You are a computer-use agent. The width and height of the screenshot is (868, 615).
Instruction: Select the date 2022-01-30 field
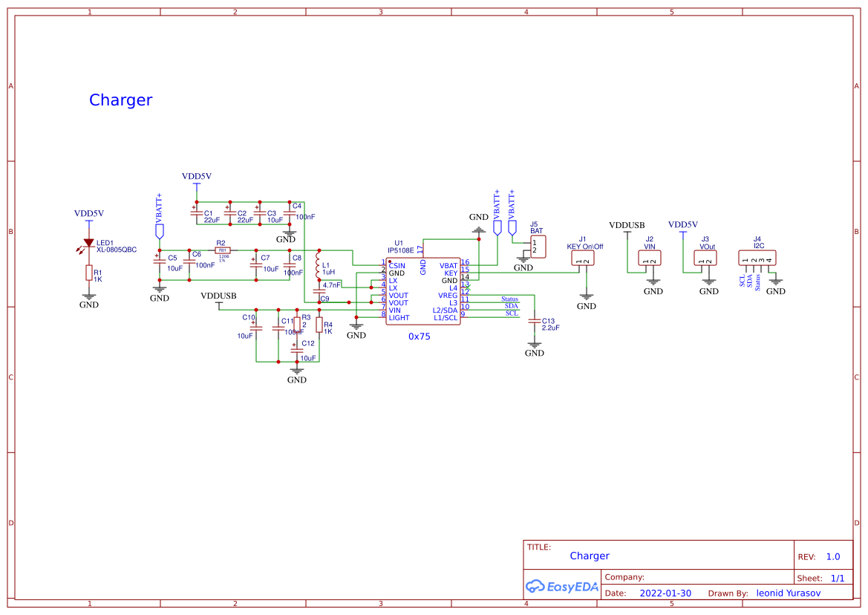click(x=665, y=593)
